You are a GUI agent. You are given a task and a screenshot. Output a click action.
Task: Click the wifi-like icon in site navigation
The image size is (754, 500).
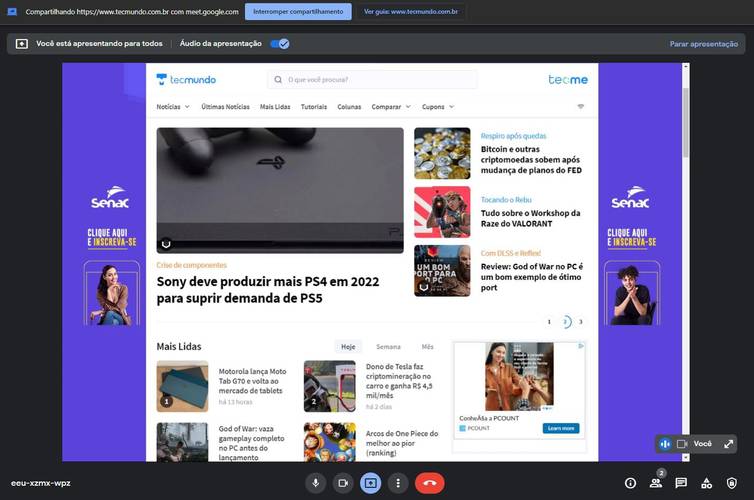pos(581,106)
